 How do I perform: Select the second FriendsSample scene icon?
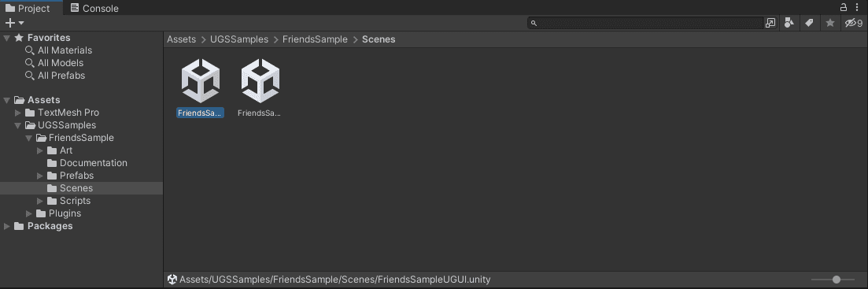coord(260,88)
